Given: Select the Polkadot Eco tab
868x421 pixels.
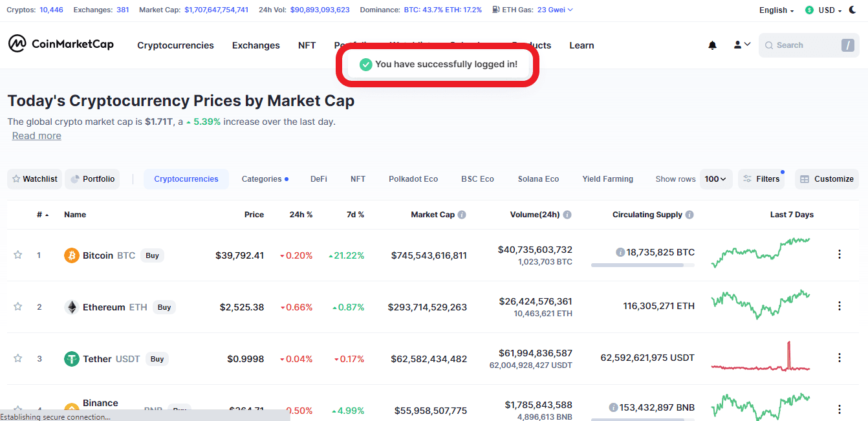Looking at the screenshot, I should click(x=413, y=179).
